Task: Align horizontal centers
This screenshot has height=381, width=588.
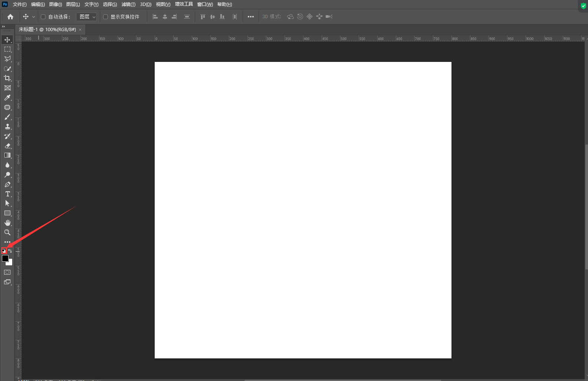Action: 165,17
